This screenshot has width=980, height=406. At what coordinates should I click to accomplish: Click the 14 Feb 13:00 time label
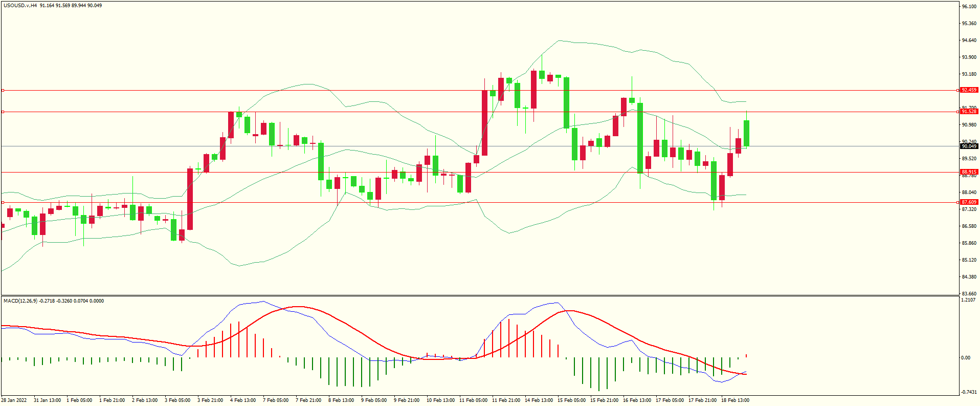pos(539,400)
